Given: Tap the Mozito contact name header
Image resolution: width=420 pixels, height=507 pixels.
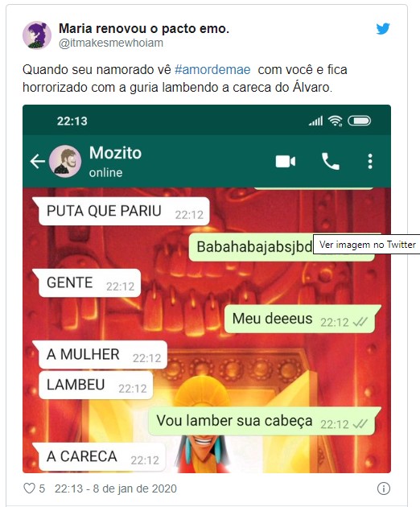Looking at the screenshot, I should [115, 153].
